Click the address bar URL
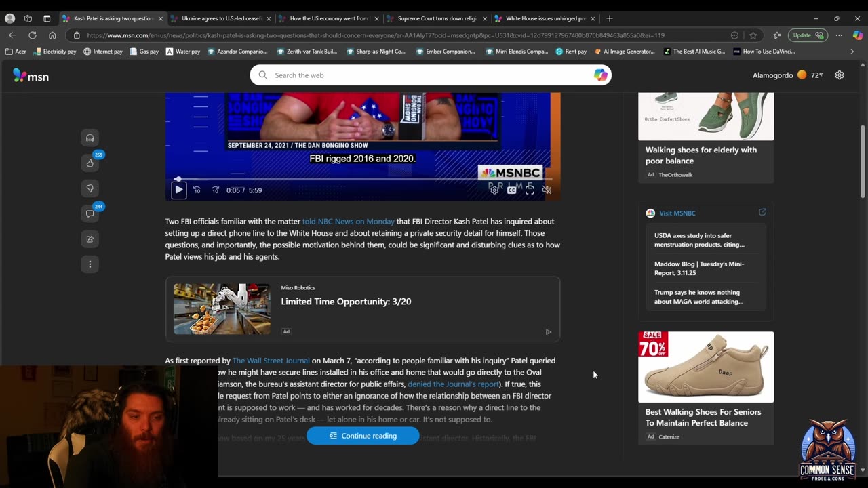This screenshot has height=488, width=868. point(376,35)
